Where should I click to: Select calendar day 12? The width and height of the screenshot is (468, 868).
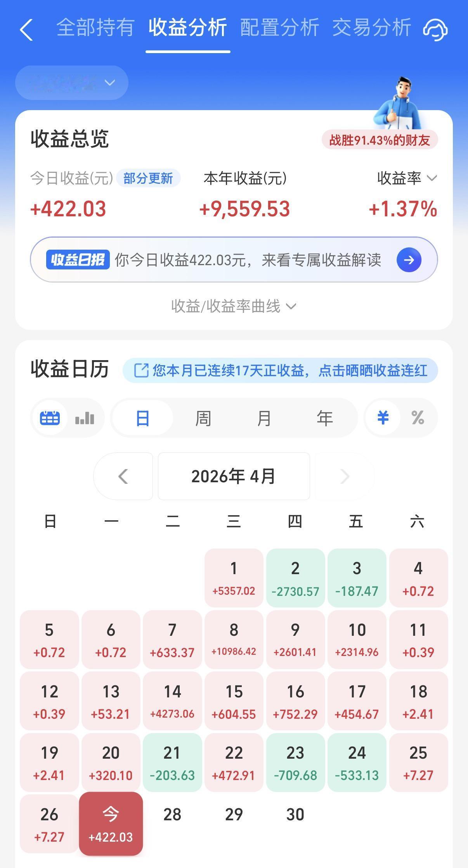pos(49,701)
